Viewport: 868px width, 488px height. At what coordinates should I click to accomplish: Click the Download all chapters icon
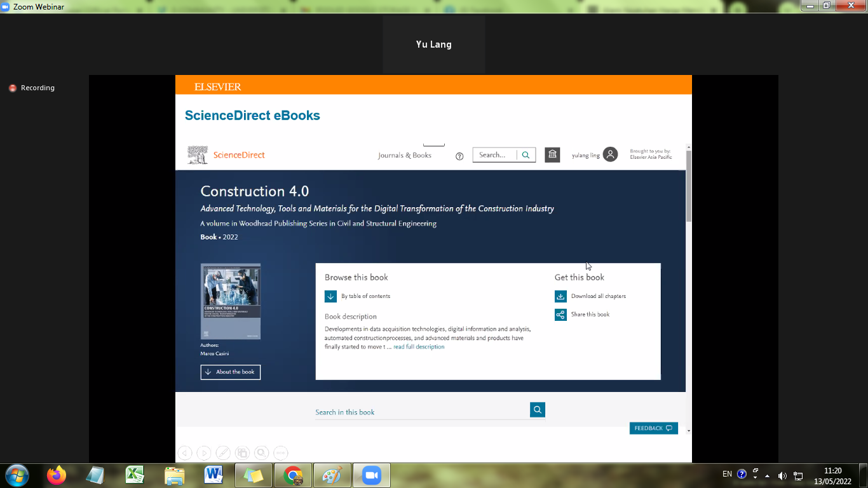point(560,296)
